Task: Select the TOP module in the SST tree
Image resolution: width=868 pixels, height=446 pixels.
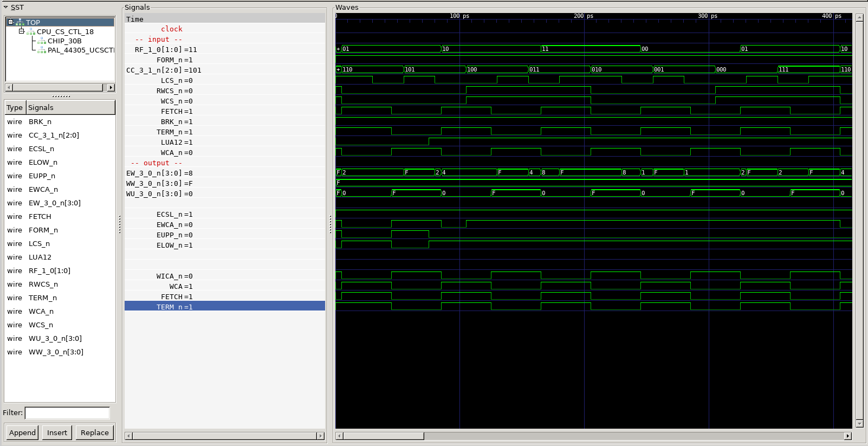Action: coord(33,22)
